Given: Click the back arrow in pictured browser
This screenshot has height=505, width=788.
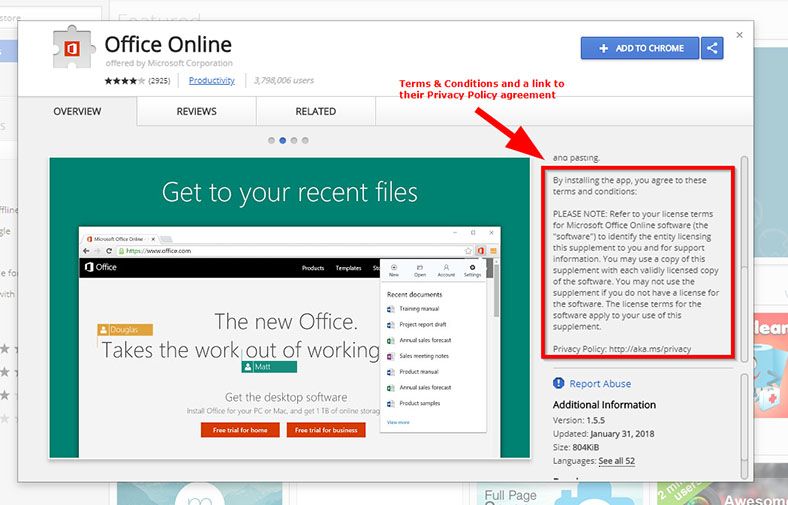Looking at the screenshot, I should (86, 251).
